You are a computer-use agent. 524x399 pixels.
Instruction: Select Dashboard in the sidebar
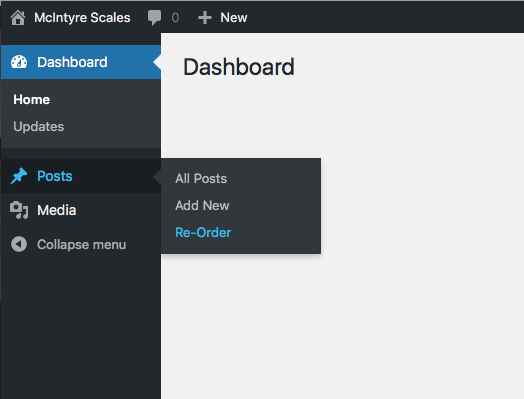[81, 62]
